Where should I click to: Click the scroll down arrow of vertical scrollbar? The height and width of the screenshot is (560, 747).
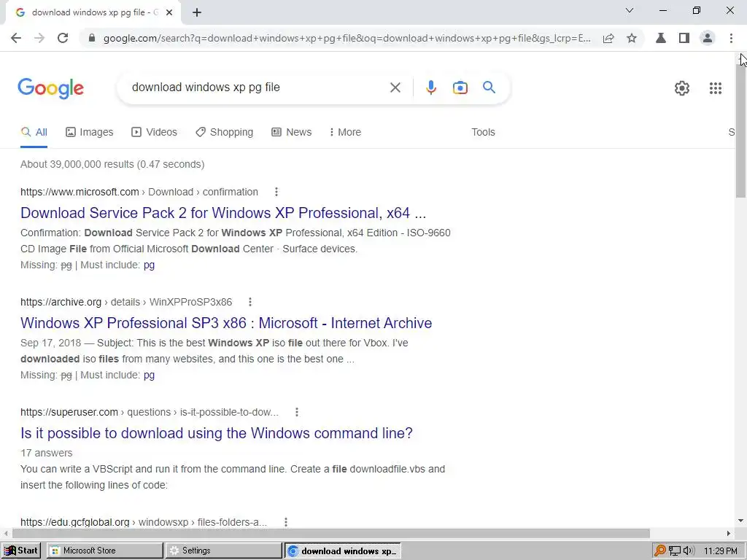741,521
